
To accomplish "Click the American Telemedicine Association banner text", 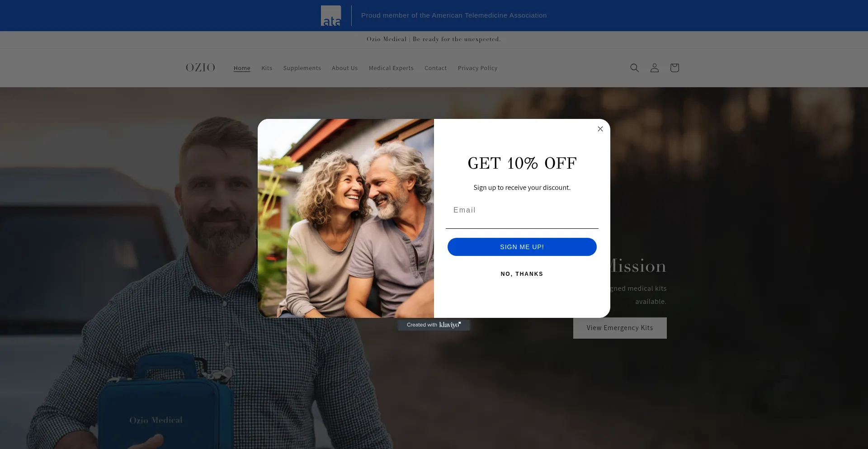I will pos(453,15).
